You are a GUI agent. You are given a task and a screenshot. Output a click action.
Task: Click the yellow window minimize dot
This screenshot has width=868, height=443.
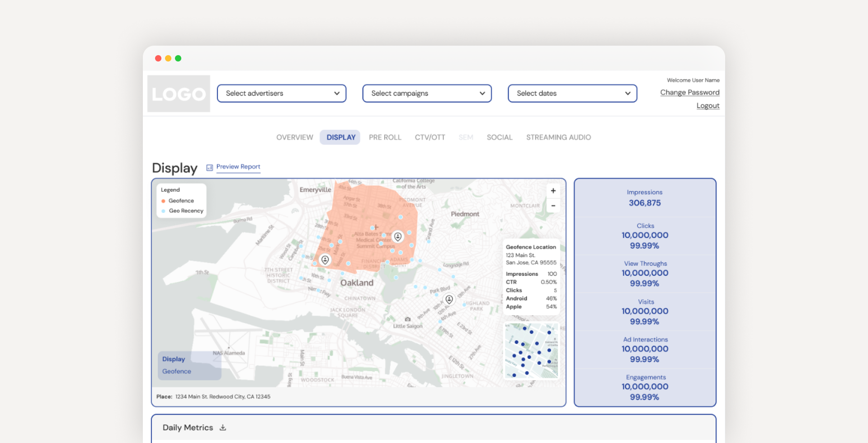(168, 58)
